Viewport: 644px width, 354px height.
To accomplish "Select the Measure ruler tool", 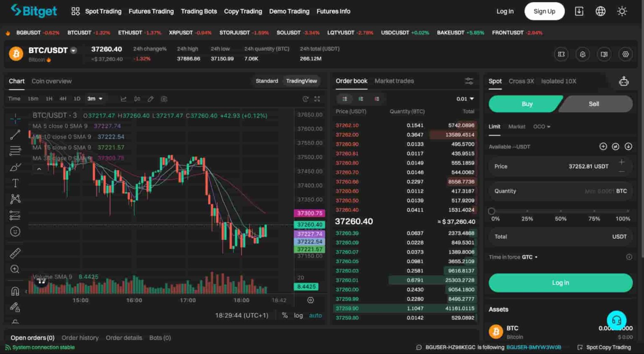I will (x=15, y=252).
